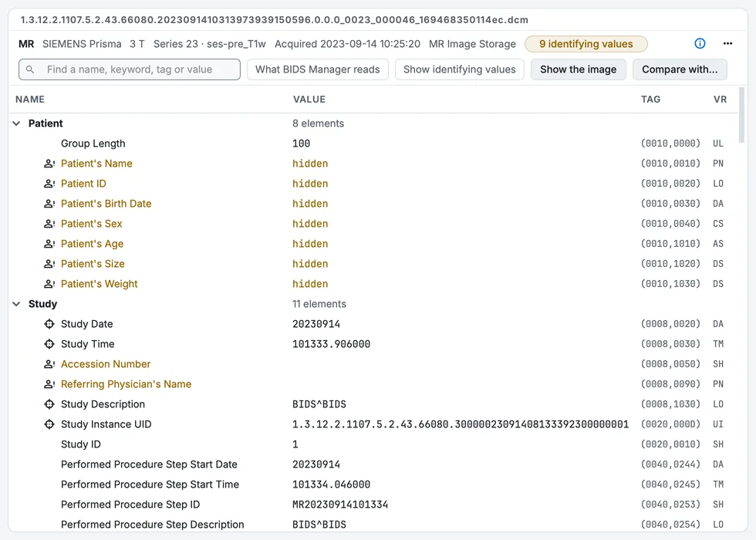This screenshot has height=540, width=756.
Task: Click identifying icon beside Patient's Name
Action: 49,164
